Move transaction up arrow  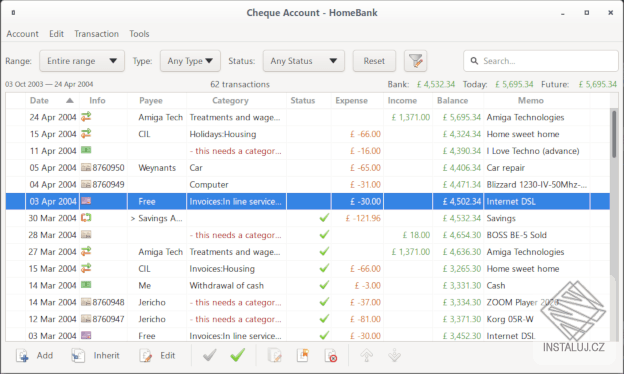click(x=367, y=355)
